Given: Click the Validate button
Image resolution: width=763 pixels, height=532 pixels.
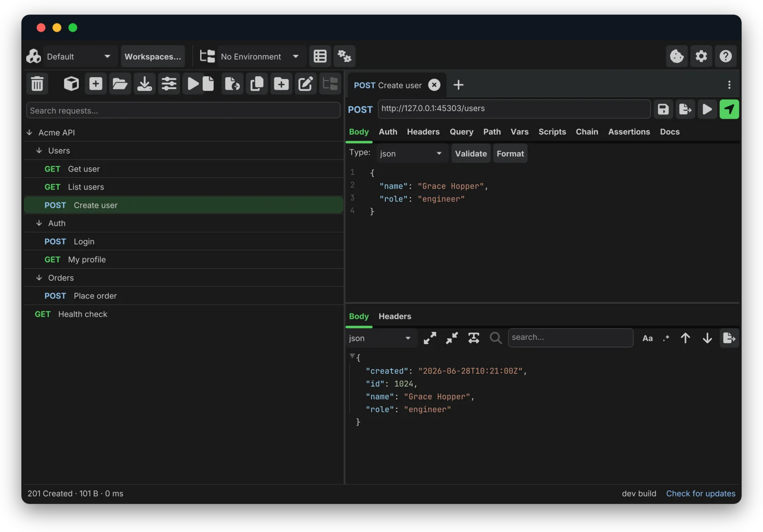Looking at the screenshot, I should point(470,153).
